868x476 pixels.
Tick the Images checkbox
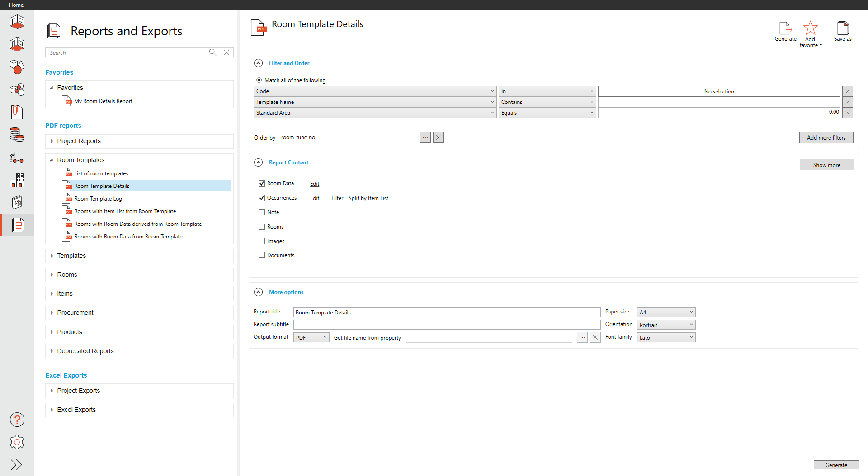point(262,241)
